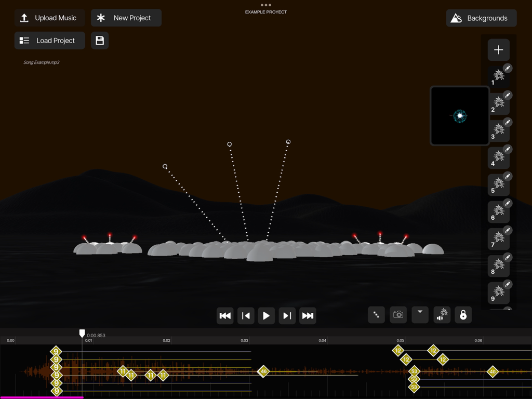Click the Save project disk icon

click(x=100, y=41)
